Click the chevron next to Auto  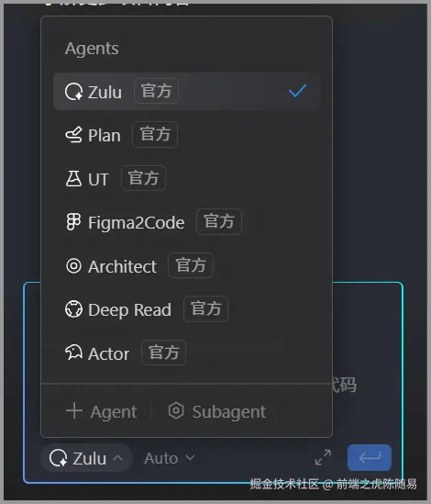[x=190, y=457]
